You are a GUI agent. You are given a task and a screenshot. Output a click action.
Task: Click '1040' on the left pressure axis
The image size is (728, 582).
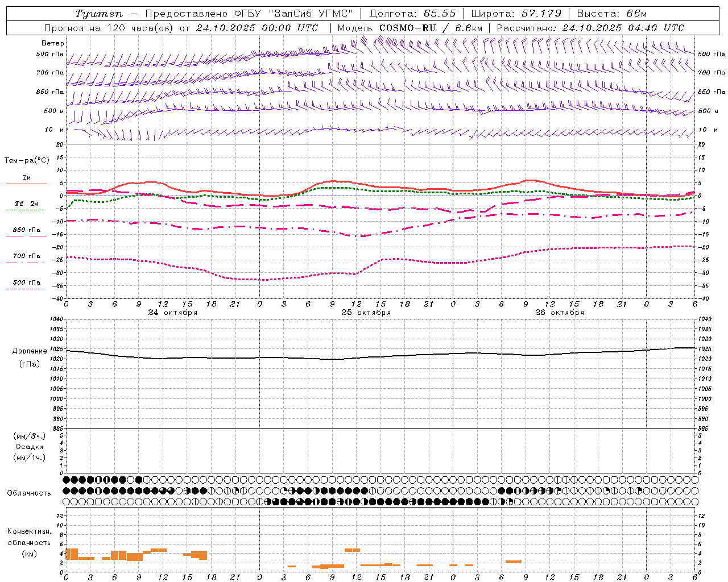point(57,319)
